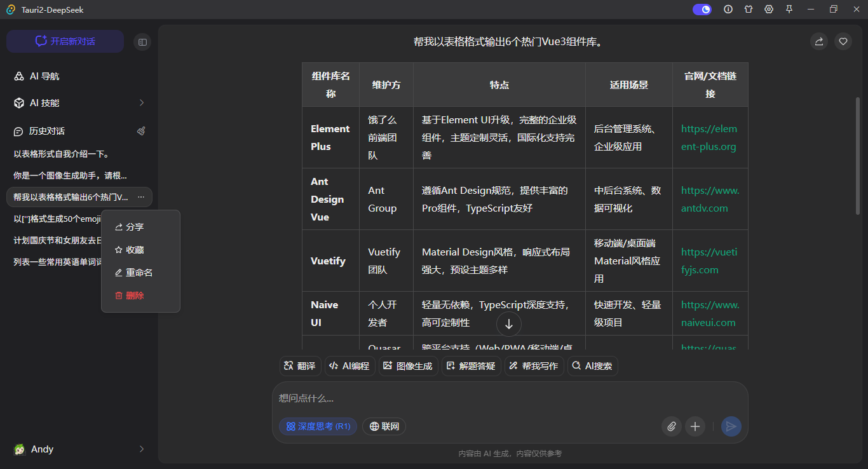Select 删除 to delete the conversation

coord(130,295)
